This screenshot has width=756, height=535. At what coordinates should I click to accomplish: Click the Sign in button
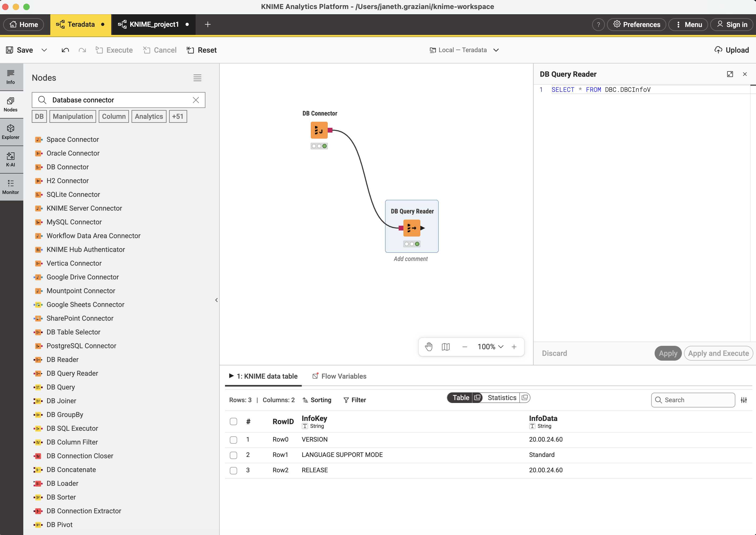click(x=732, y=24)
